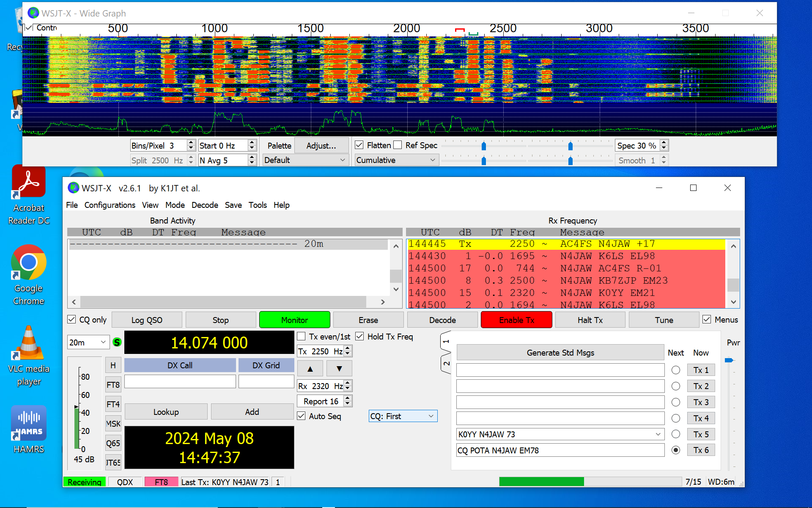Viewport: 812px width, 508px height.
Task: Launch Google Chrome from the desktop
Action: [x=28, y=262]
